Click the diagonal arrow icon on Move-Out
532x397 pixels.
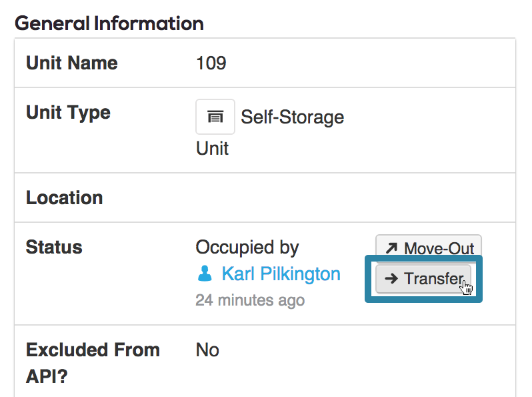pos(391,248)
